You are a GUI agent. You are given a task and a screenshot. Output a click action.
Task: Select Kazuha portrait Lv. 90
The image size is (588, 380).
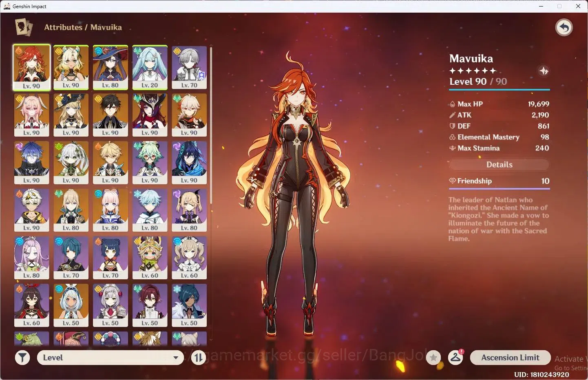coord(189,115)
